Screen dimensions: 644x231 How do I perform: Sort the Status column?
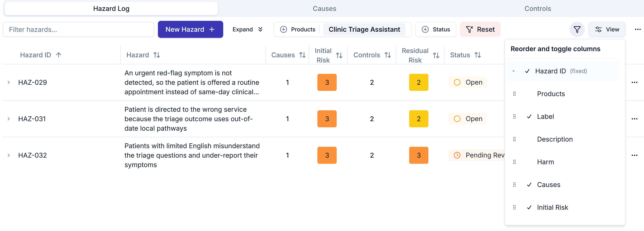(478, 55)
